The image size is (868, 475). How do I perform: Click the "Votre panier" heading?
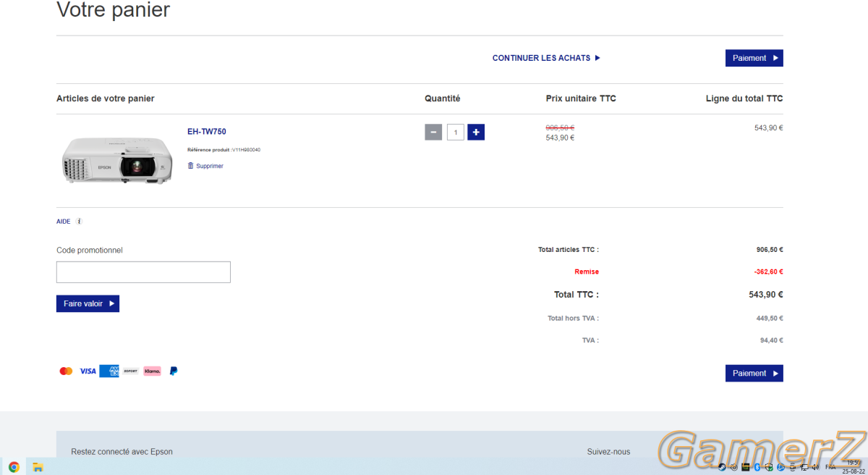coord(114,9)
